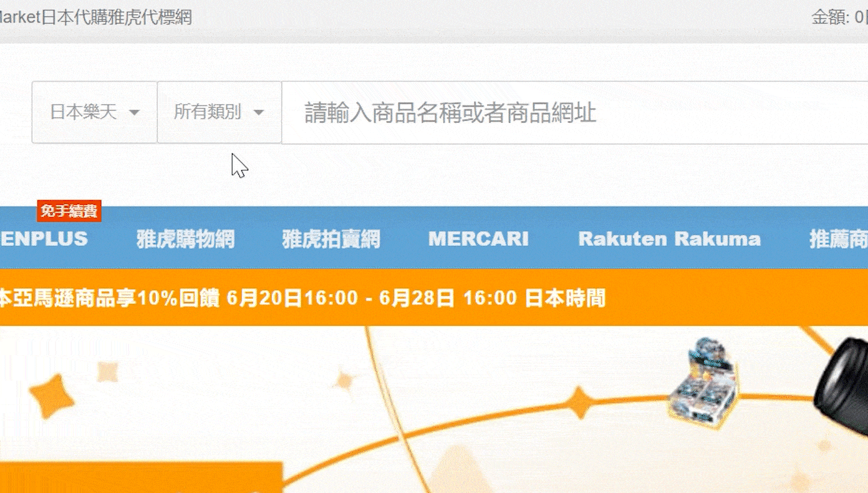Open the 雅虎拍賣網 nav item
Image resolution: width=868 pixels, height=493 pixels.
pos(331,239)
